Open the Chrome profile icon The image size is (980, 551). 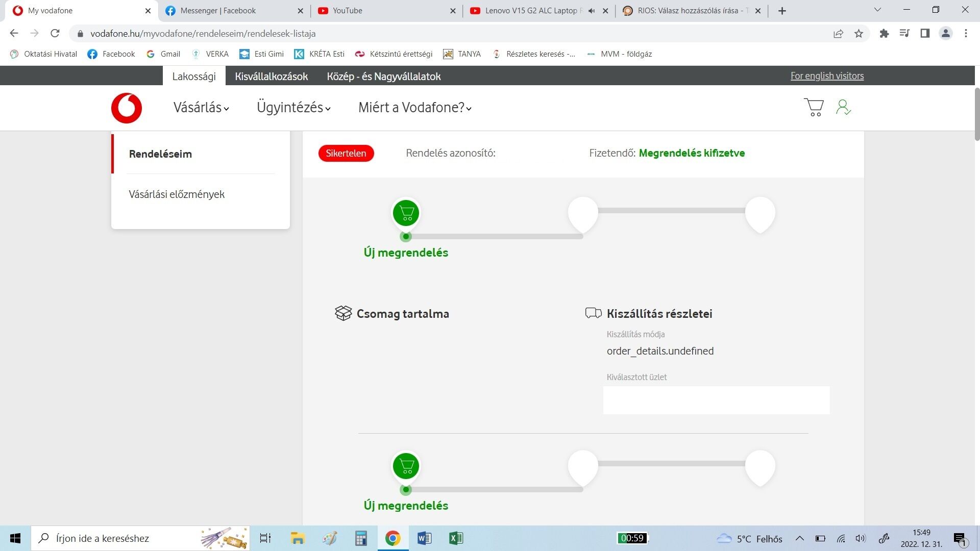click(945, 33)
